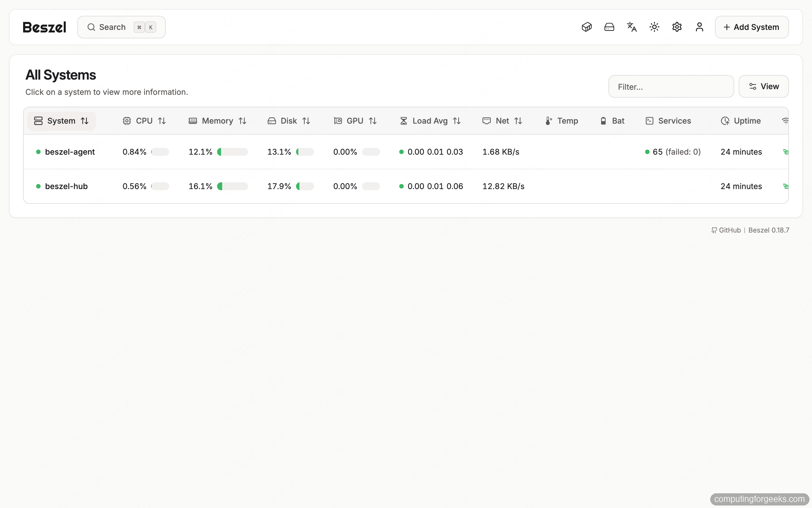
Task: Sort by CPU column
Action: (x=144, y=121)
